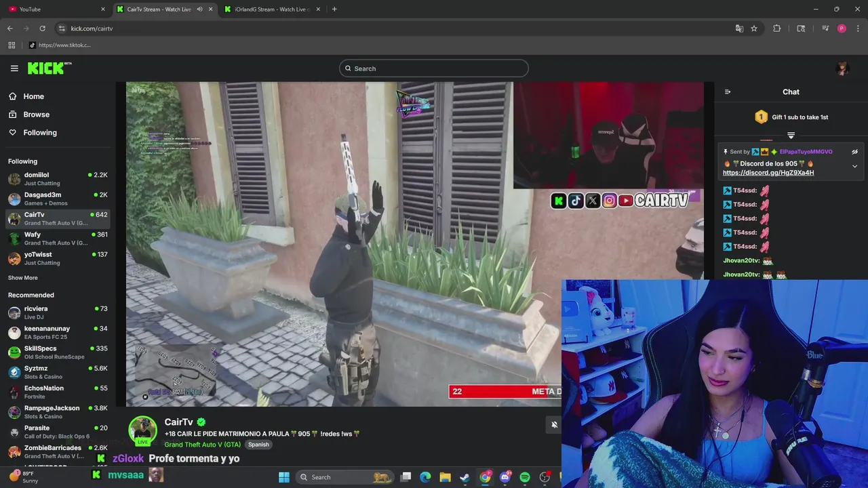868x488 pixels.
Task: Click the CairTv channel name below the video
Action: (x=179, y=422)
